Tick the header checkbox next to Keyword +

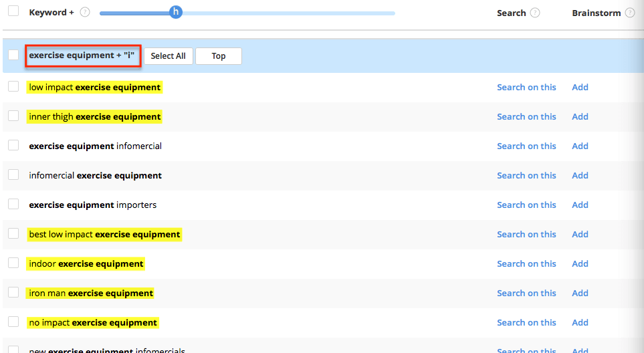(13, 11)
